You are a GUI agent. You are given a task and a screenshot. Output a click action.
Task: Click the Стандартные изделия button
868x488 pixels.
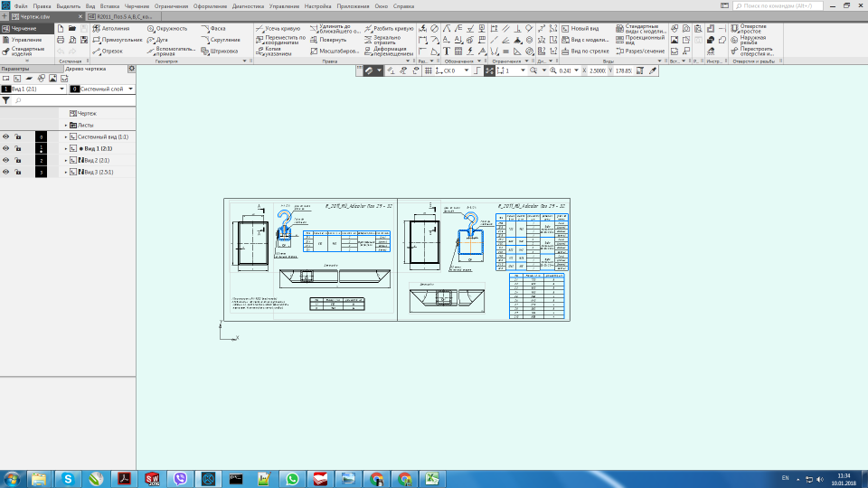(x=26, y=51)
